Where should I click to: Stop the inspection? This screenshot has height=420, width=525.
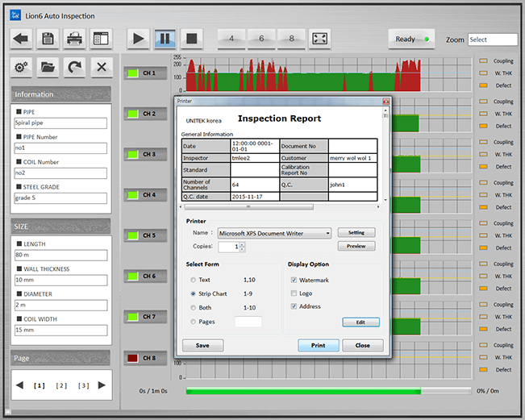[x=191, y=39]
